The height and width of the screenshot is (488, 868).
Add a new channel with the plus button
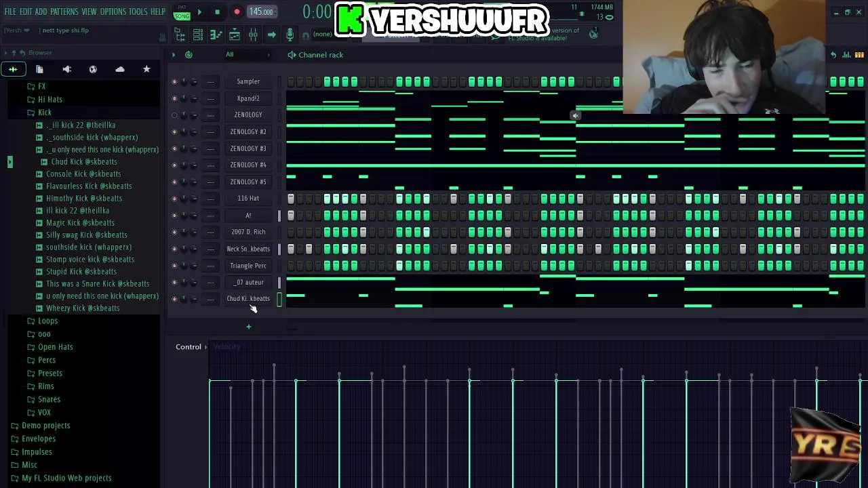coord(248,327)
